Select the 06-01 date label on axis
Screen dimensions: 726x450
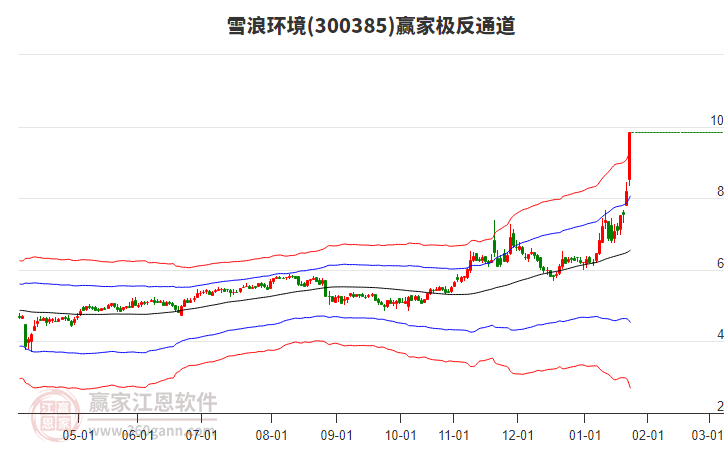pos(138,435)
